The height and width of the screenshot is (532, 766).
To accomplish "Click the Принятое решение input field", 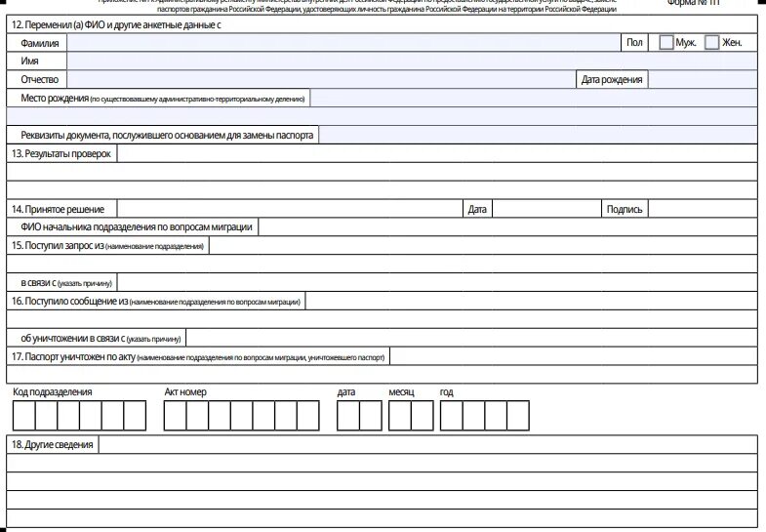I will [x=290, y=209].
